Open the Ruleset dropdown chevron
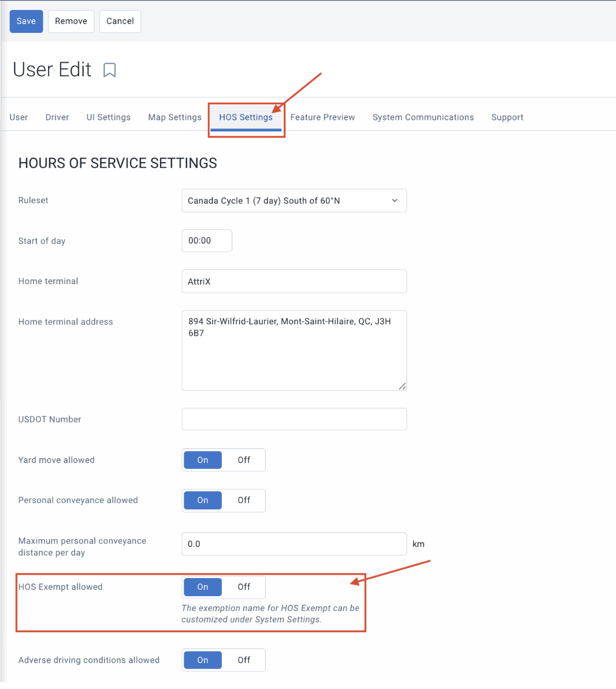 click(395, 201)
